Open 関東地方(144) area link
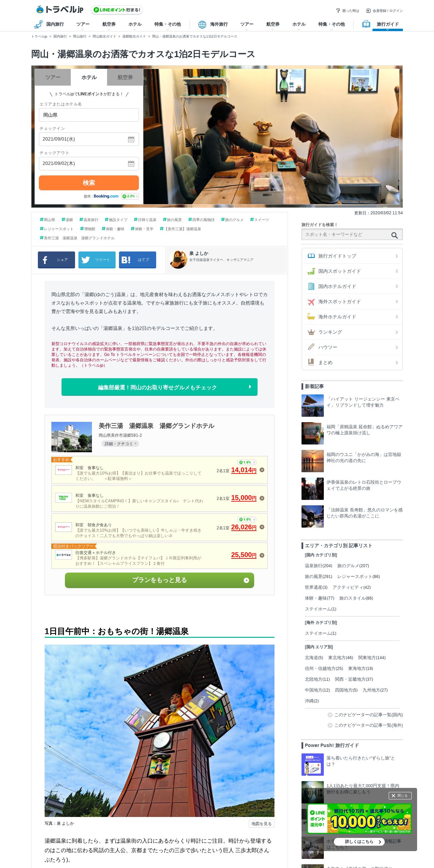 click(x=372, y=658)
